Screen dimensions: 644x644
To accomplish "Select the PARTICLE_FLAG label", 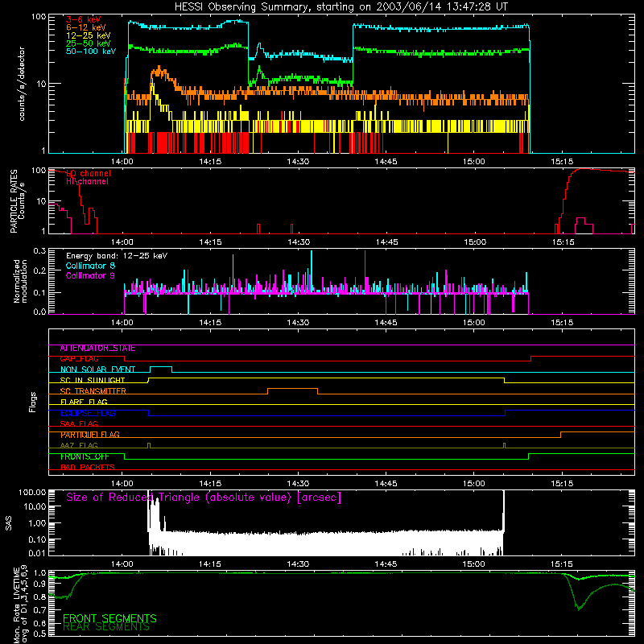I will (x=90, y=435).
